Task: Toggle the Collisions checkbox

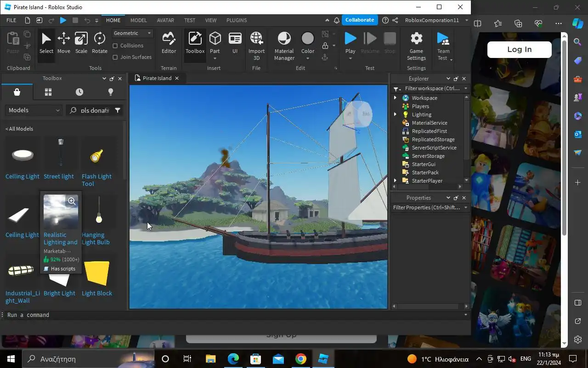Action: coord(115,46)
